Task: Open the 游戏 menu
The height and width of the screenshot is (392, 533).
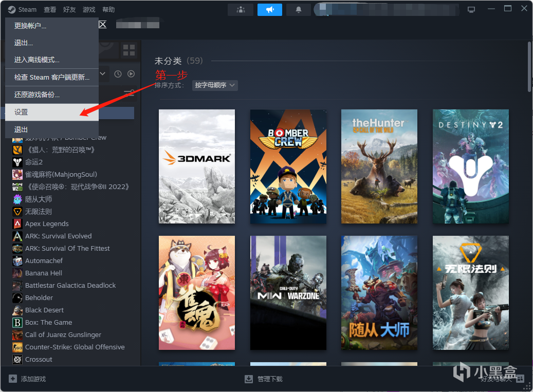Action: tap(89, 10)
